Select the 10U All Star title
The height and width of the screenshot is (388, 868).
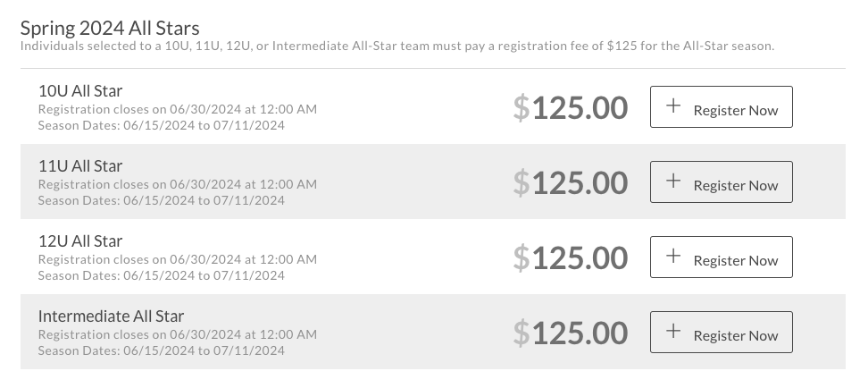pyautogui.click(x=80, y=90)
